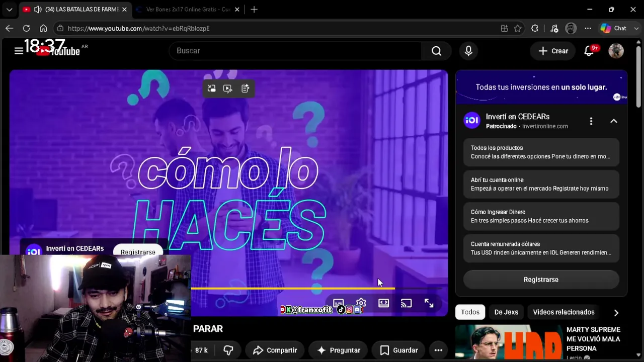Toggle theater mode on the player
This screenshot has width=644, height=362.
point(384,303)
